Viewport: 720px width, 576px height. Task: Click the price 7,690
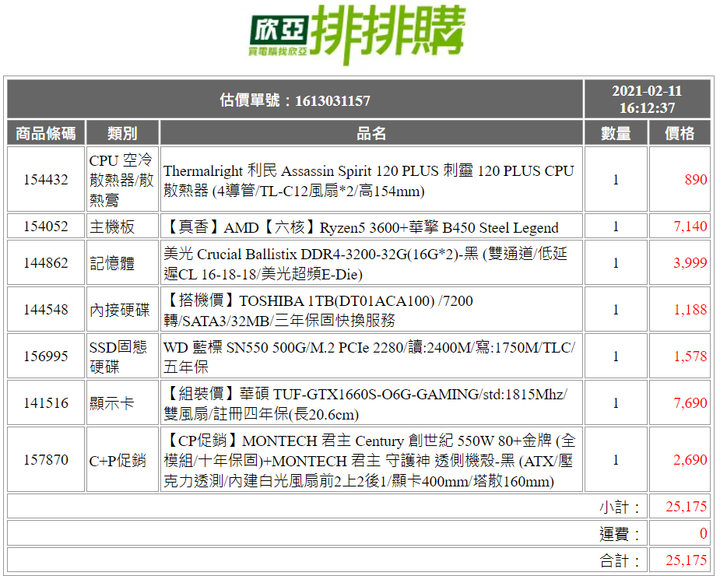tap(690, 403)
